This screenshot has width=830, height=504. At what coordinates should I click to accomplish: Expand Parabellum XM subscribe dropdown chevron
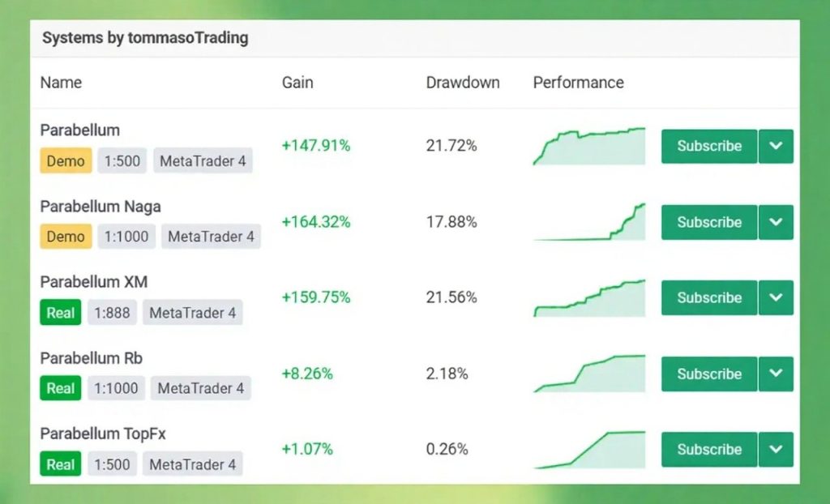(776, 297)
